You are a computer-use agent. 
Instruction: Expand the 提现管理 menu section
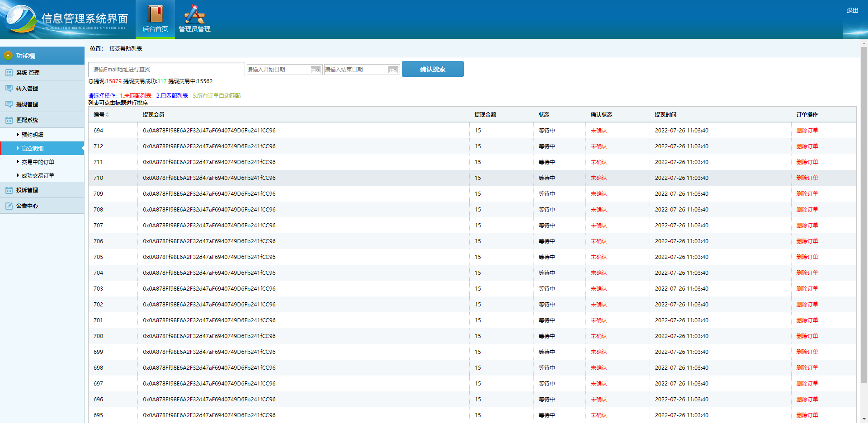pyautogui.click(x=27, y=104)
